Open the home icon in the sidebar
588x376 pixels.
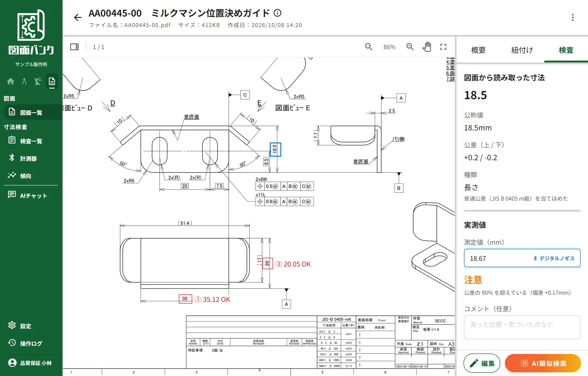click(10, 81)
